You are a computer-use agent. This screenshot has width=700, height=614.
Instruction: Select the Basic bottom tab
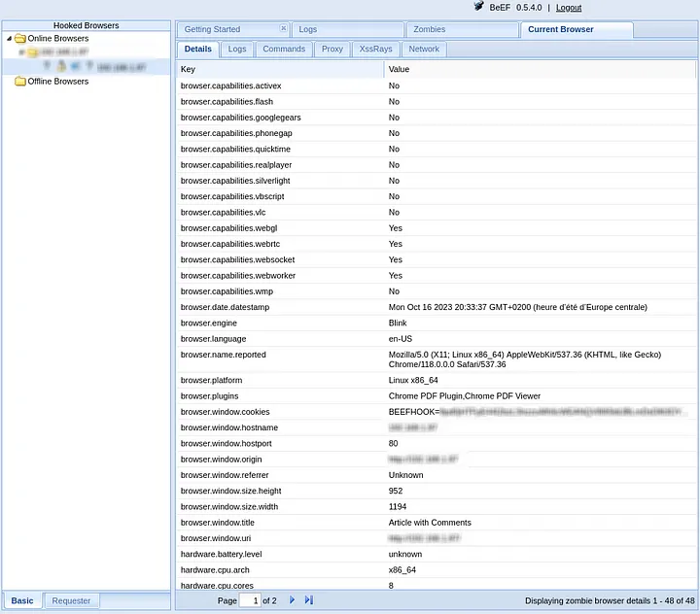click(22, 600)
